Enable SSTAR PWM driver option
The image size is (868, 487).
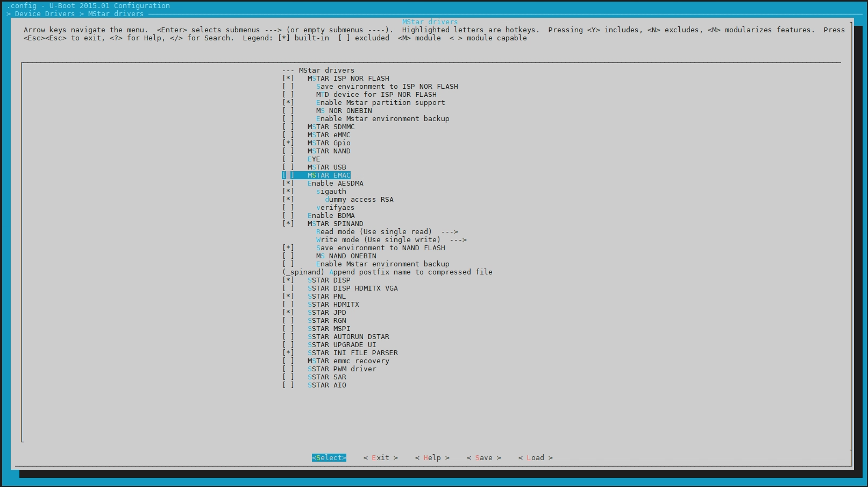[x=329, y=369]
